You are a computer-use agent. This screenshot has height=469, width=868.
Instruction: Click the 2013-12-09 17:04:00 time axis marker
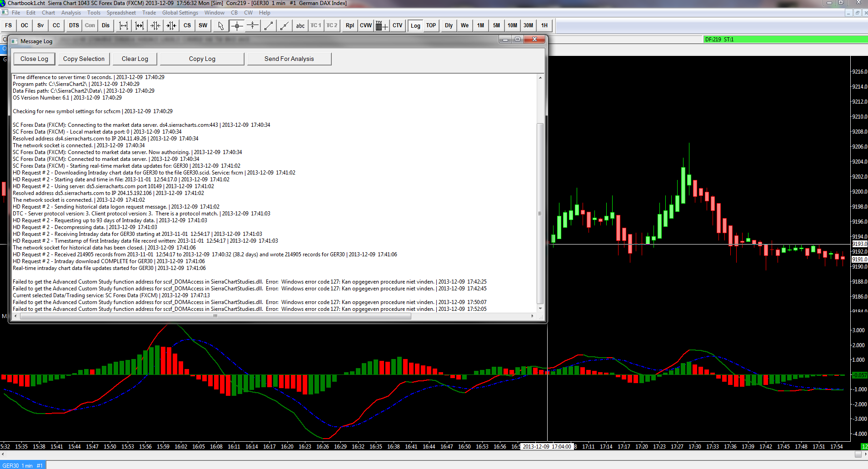pyautogui.click(x=546, y=447)
